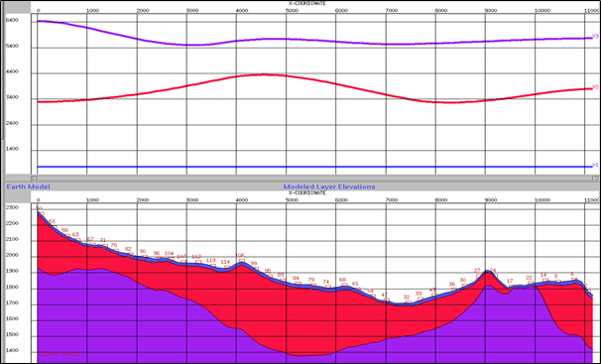Click the Shot Points legend square marker
Screen dimensions: 601x364
[x=42, y=354]
